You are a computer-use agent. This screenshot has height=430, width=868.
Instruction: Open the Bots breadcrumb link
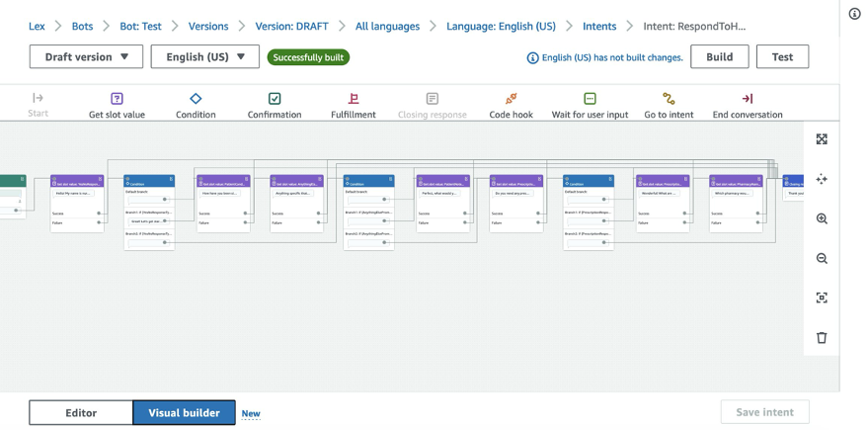[83, 26]
